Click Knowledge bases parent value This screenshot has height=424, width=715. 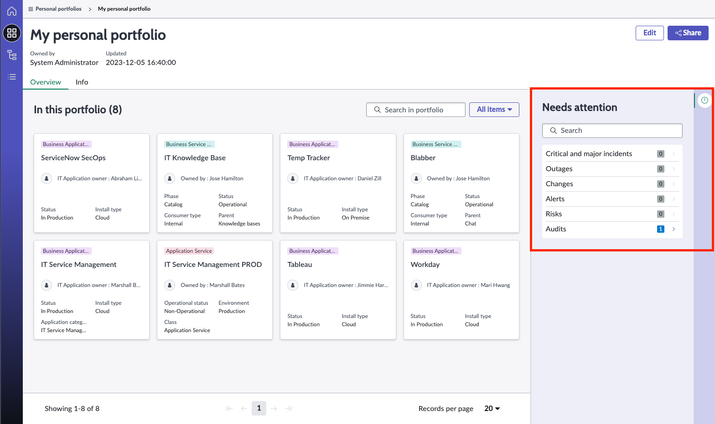239,223
